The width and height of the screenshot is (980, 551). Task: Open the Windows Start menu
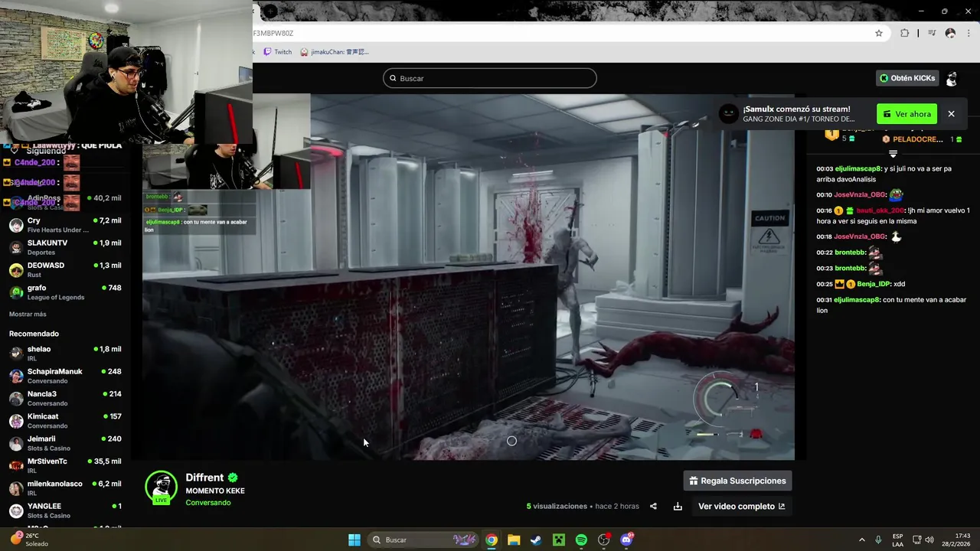tap(354, 540)
